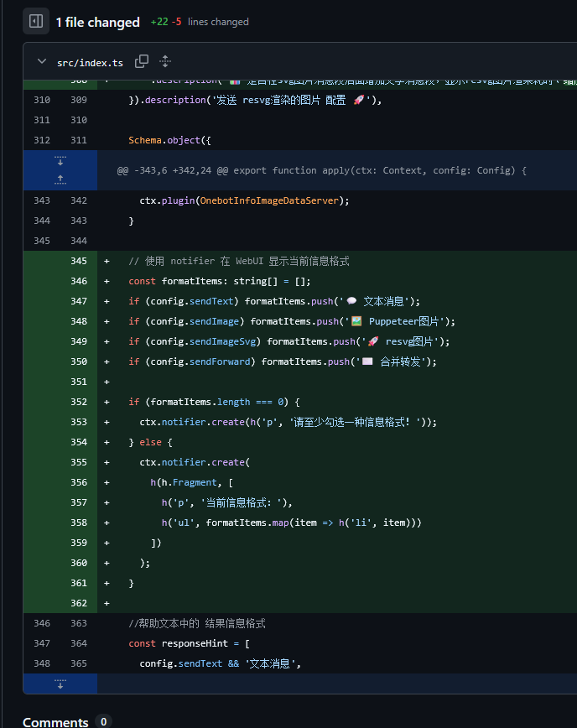The width and height of the screenshot is (577, 728).
Task: Open the src/index.ts file link
Action: tap(90, 62)
